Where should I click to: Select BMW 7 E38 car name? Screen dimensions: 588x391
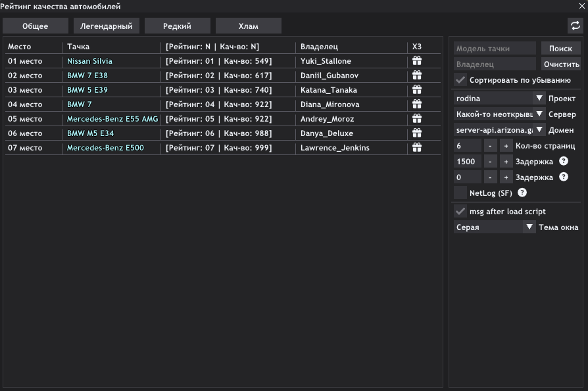click(87, 76)
